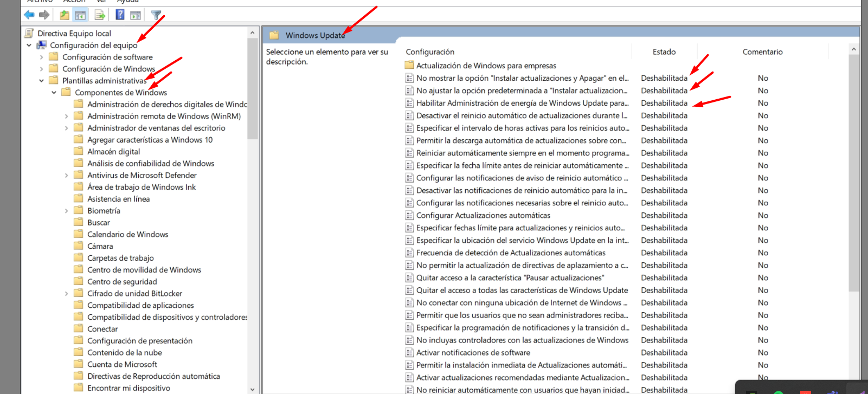
Task: Click the Filter funnel icon
Action: coord(156,15)
